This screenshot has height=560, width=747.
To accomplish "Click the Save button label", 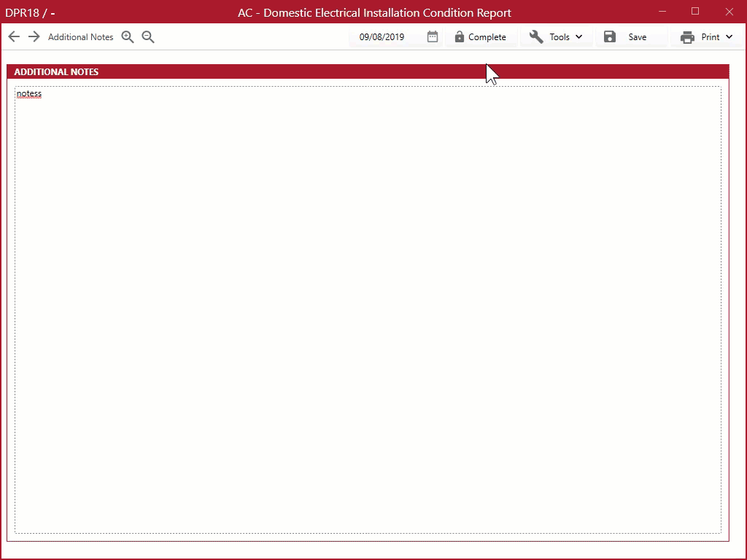I will click(x=637, y=37).
